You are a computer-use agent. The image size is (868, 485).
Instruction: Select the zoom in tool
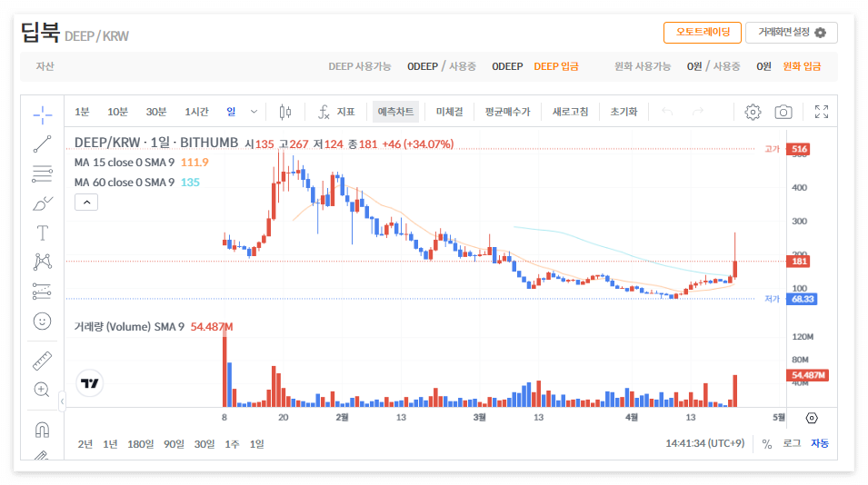coord(42,390)
